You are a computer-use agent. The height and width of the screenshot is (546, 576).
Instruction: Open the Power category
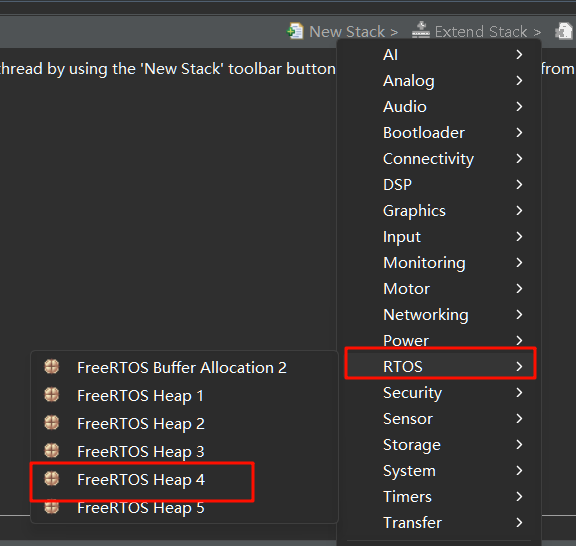click(439, 341)
